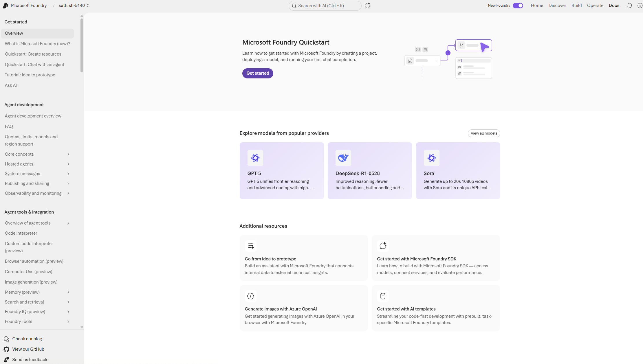Click the AI templates database icon
Screen dimensions: 643x364
[382, 296]
